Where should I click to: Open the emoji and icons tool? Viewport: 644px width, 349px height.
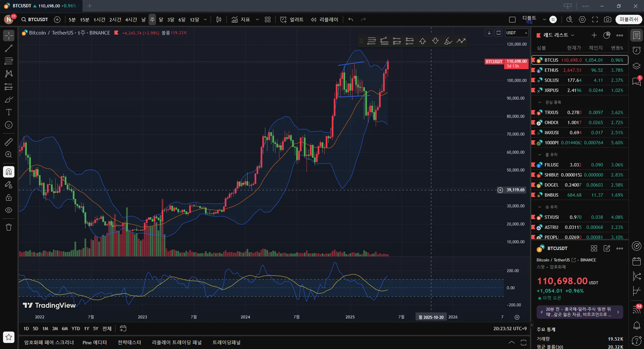(9, 125)
